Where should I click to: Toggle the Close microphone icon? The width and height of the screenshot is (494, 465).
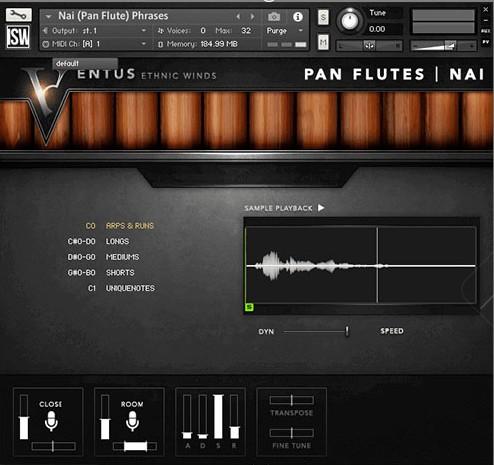tap(51, 421)
